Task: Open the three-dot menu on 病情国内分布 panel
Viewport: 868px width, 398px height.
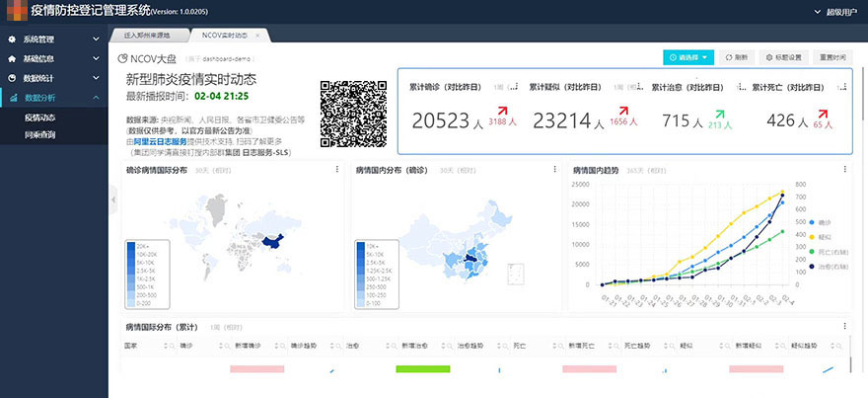Action: coord(558,170)
